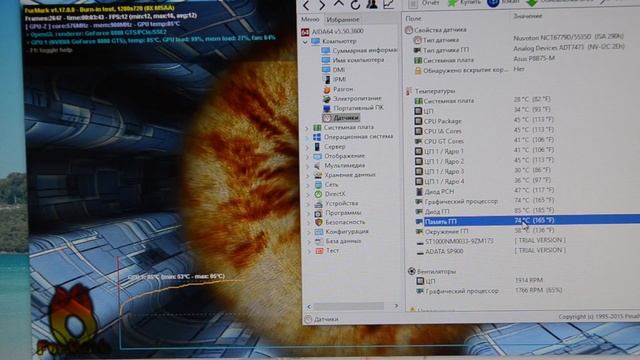Select Графический процессор fan 1766 RPM row
Screen dimensions: 640x360
pyautogui.click(x=489, y=291)
